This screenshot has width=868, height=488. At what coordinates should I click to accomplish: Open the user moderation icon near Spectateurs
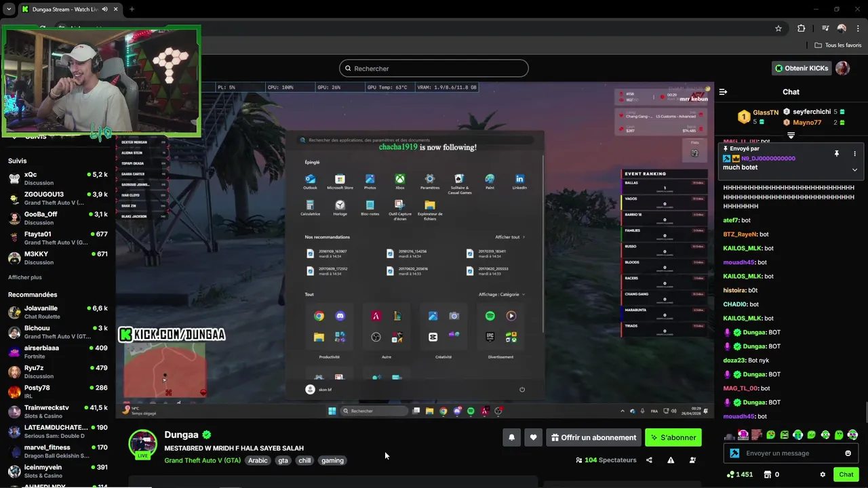tap(692, 460)
